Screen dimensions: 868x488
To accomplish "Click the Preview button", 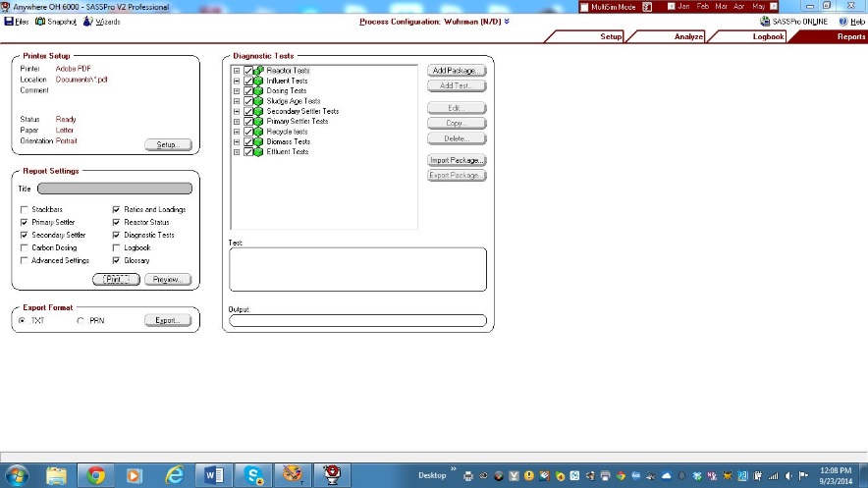I will point(167,280).
